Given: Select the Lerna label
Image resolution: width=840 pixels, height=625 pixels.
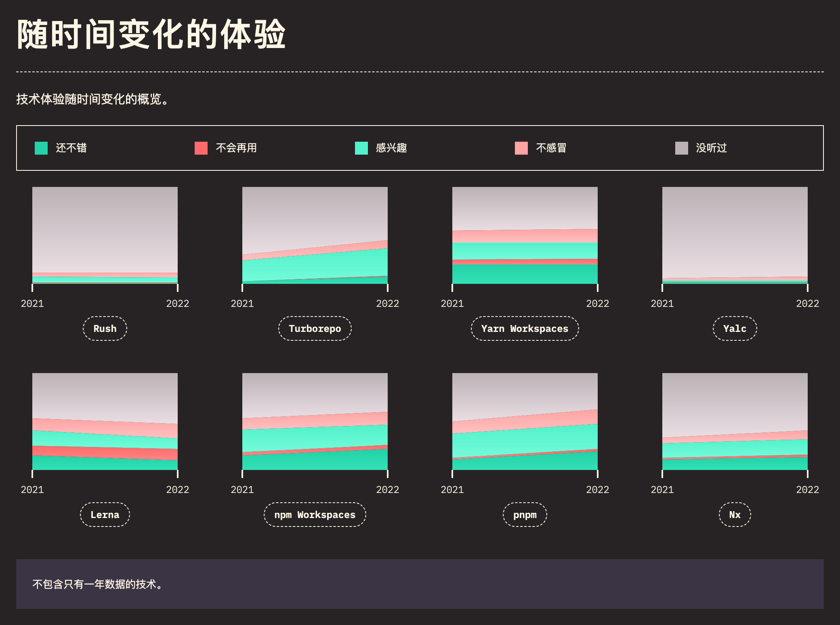Looking at the screenshot, I should coord(105,514).
